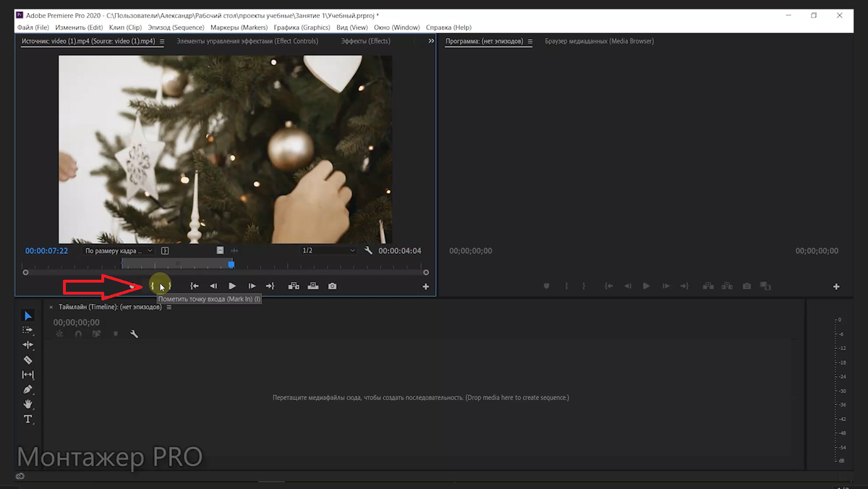Select the Pen tool
The height and width of the screenshot is (489, 868).
[28, 389]
